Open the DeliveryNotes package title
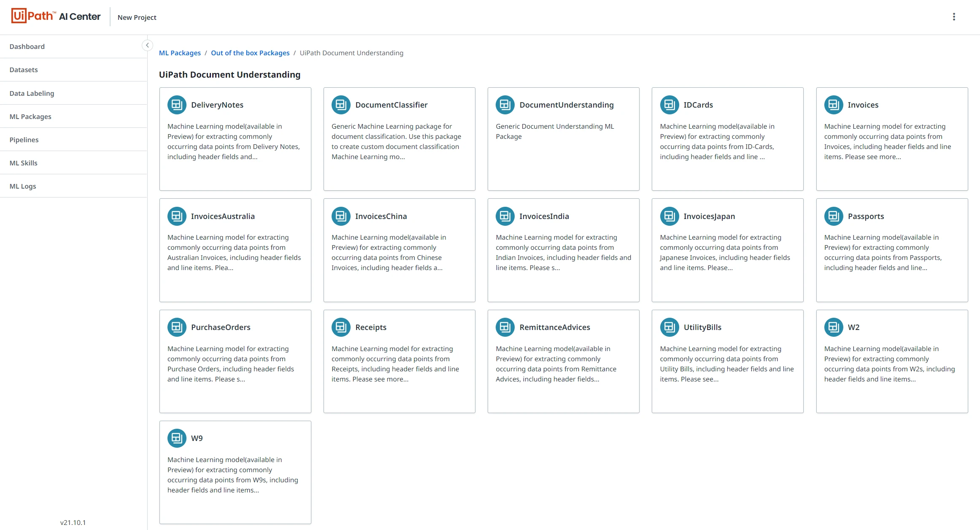The width and height of the screenshot is (980, 530). point(217,105)
